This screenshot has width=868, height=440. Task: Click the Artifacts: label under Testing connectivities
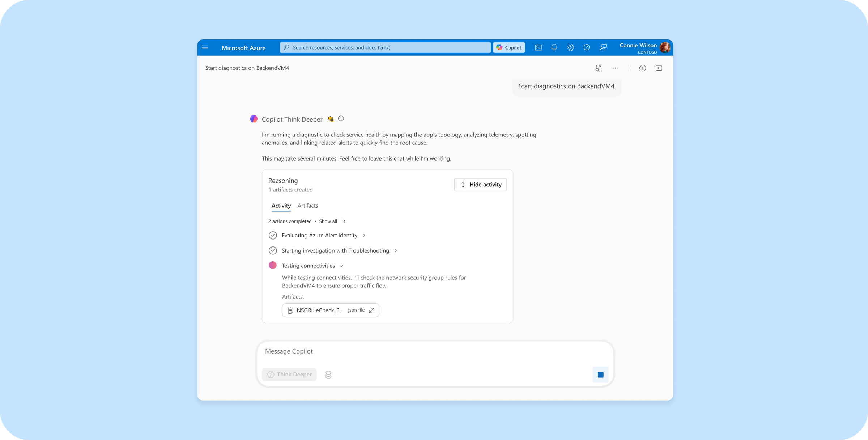pos(293,297)
